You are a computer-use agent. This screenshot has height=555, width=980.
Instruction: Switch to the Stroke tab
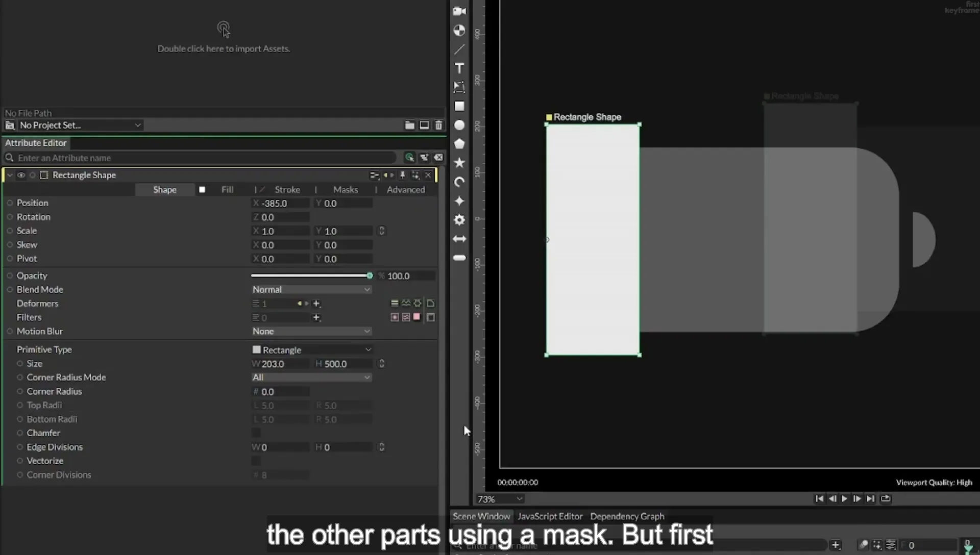[x=287, y=190]
